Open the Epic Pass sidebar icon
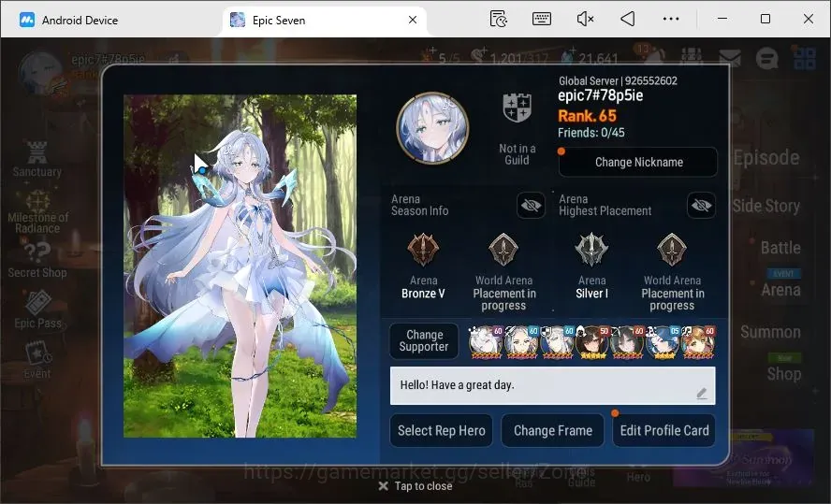This screenshot has width=831, height=504. 37,310
